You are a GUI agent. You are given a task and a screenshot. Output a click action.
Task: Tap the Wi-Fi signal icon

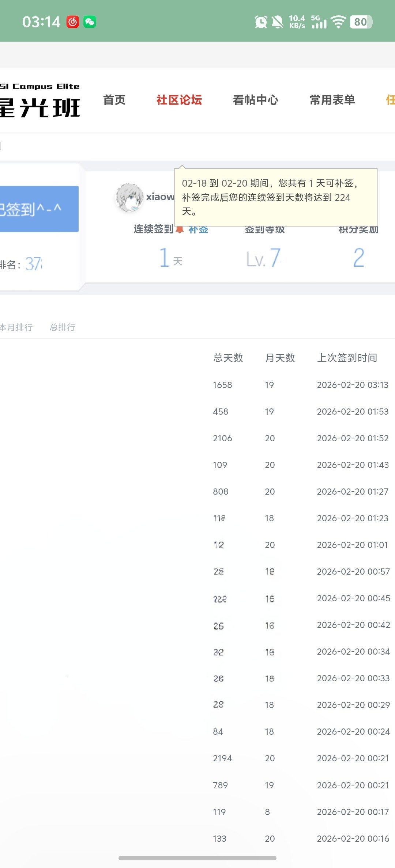tap(338, 22)
